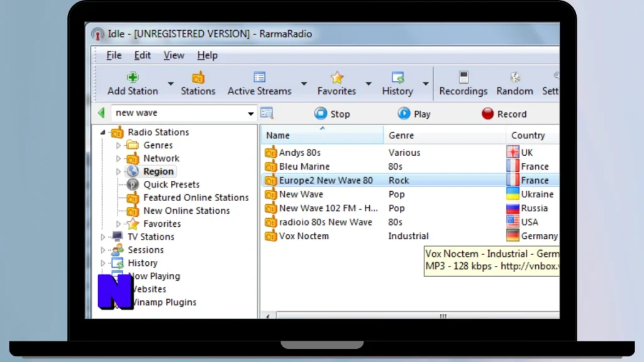Click the Ukraine flag in the New Wave row
This screenshot has width=644, height=362.
(x=513, y=194)
